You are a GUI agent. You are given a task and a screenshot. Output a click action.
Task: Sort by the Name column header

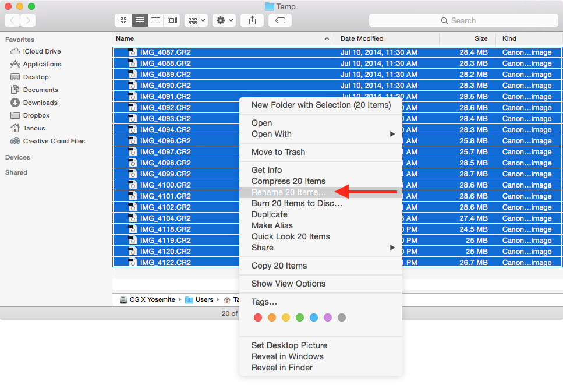coord(223,38)
